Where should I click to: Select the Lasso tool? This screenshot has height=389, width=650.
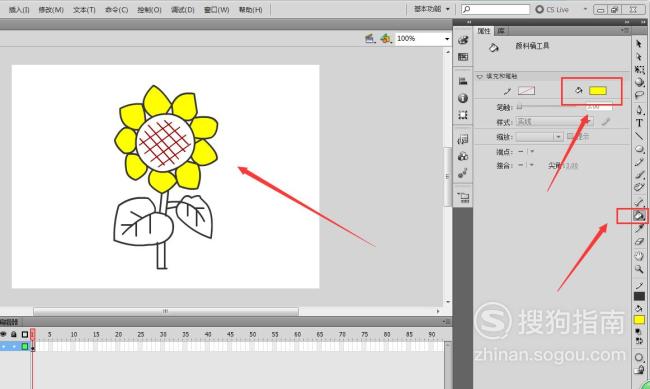639,95
